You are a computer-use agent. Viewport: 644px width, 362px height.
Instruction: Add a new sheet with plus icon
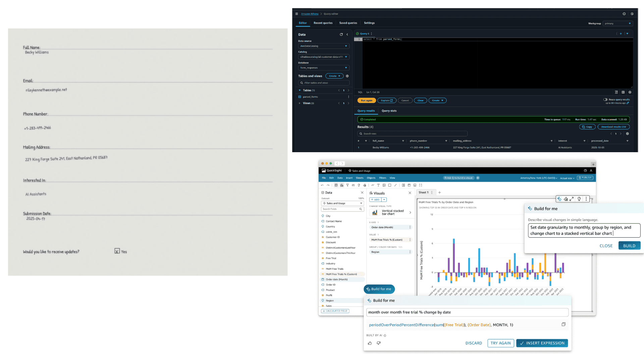(439, 193)
